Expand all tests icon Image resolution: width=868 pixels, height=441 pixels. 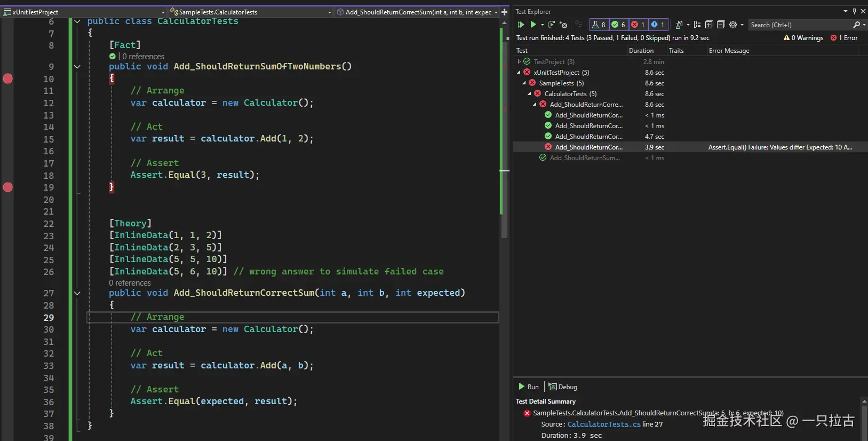click(x=709, y=25)
